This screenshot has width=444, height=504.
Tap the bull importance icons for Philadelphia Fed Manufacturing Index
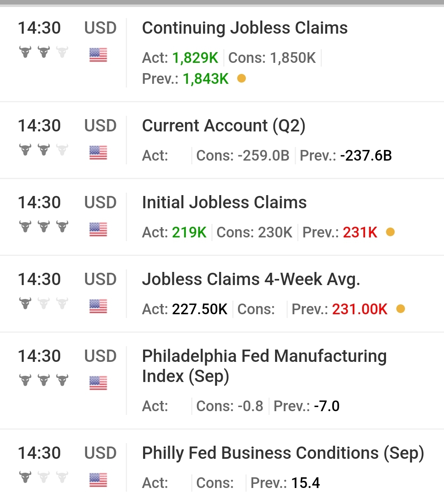(44, 380)
